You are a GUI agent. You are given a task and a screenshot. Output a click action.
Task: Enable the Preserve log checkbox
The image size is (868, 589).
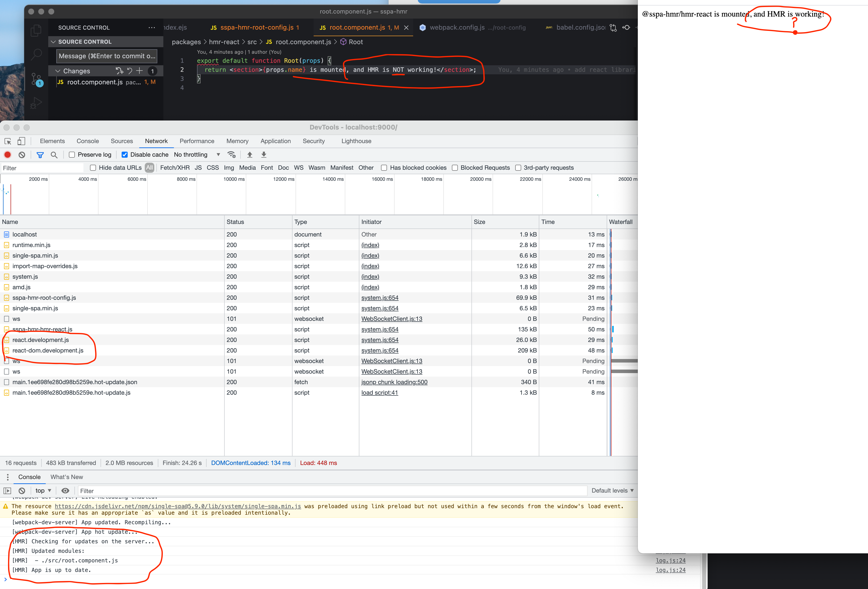point(72,154)
